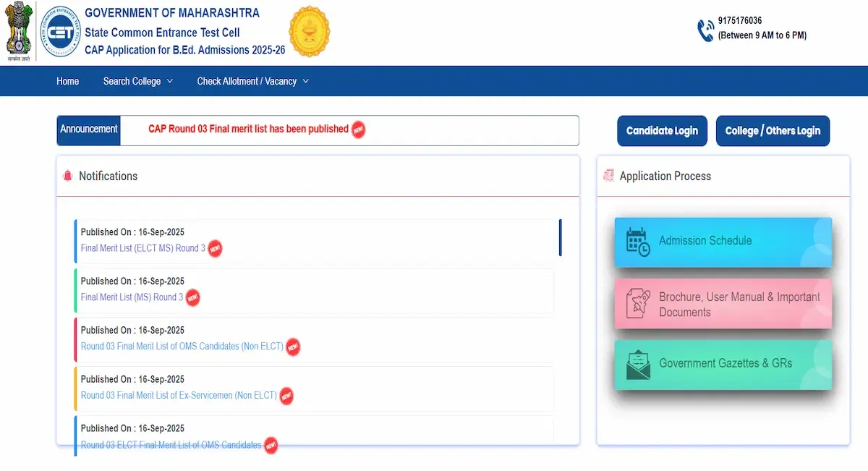Viewport: 868px width, 471px height.
Task: Click the document pen icon on Brochure card
Action: tap(638, 304)
